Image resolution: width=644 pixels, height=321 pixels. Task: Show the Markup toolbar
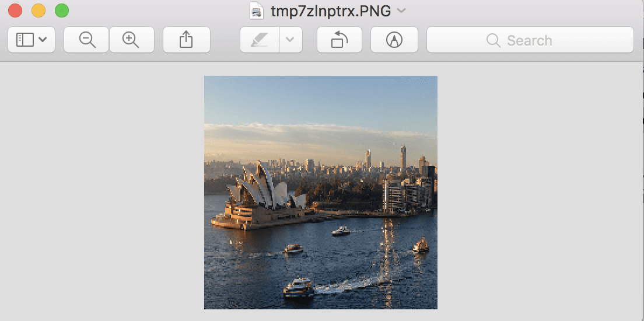click(x=394, y=40)
